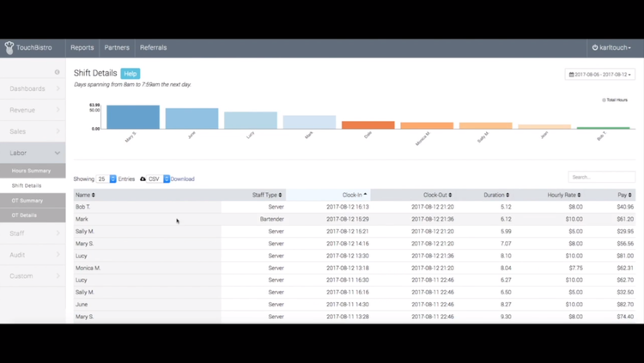Viewport: 644px width, 363px height.
Task: Click the cloud download icon
Action: point(143,179)
